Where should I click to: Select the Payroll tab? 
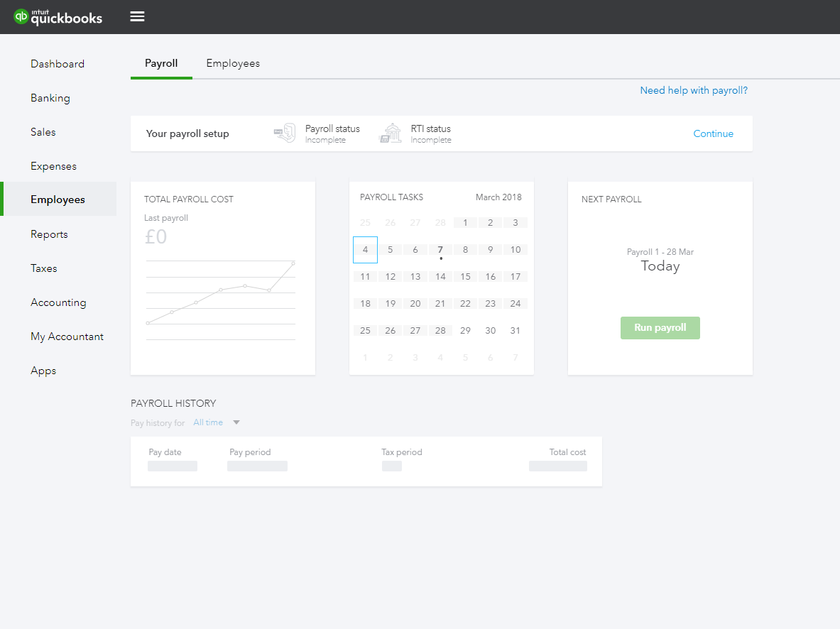pyautogui.click(x=161, y=63)
